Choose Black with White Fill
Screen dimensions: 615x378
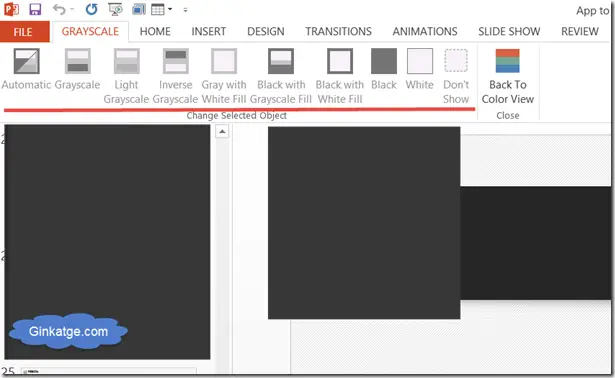(340, 76)
